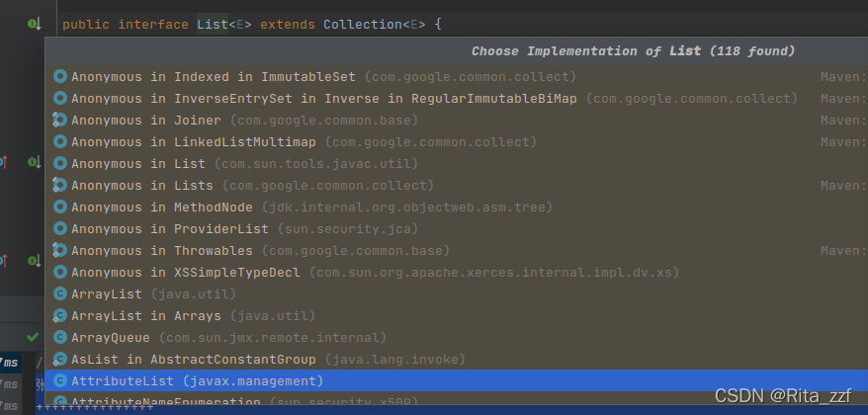
Task: Click class icon beside XSSimpleTypeDecl entry
Action: point(59,273)
